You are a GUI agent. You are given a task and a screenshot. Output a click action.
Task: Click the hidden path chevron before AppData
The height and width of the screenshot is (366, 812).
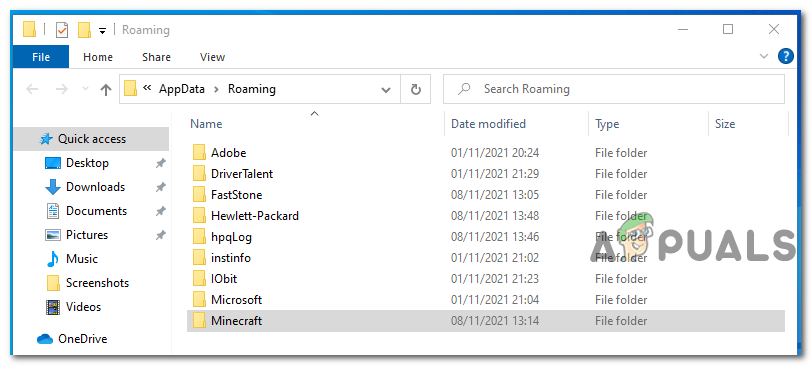click(147, 89)
